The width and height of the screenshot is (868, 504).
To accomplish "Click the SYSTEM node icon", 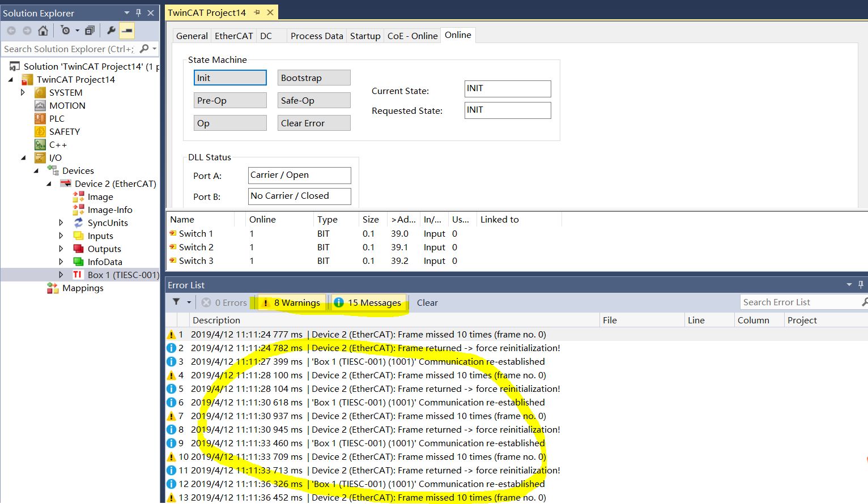I will pyautogui.click(x=40, y=92).
